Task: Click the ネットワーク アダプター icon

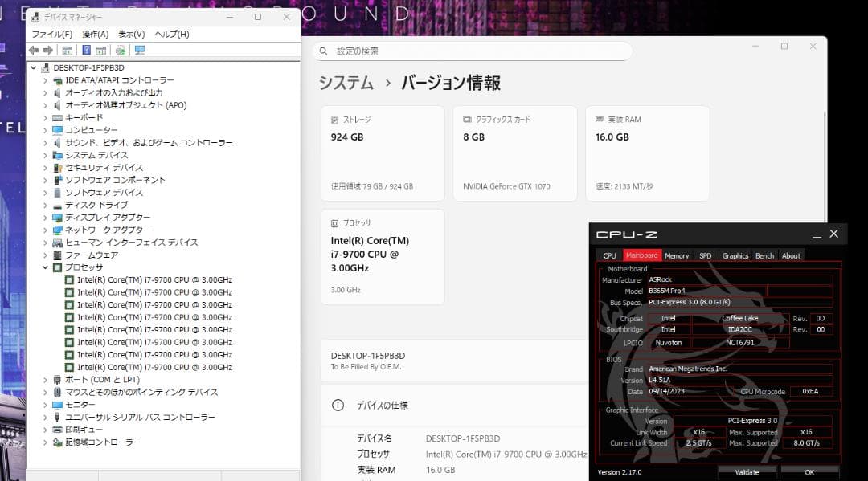Action: tap(57, 230)
